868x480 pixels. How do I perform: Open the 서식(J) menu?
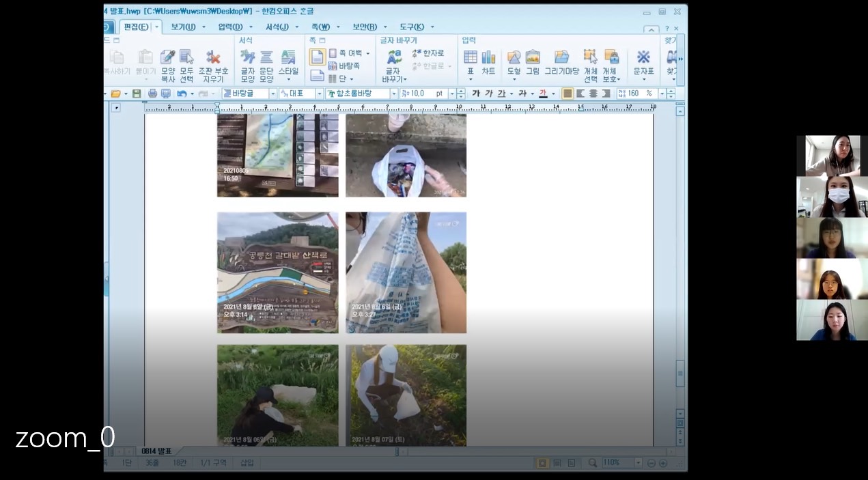coord(277,27)
